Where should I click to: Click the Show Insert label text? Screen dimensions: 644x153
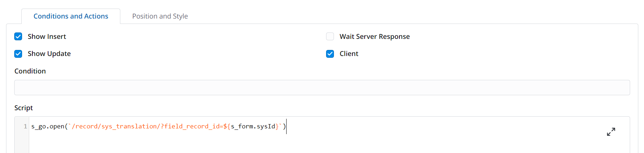tap(47, 36)
